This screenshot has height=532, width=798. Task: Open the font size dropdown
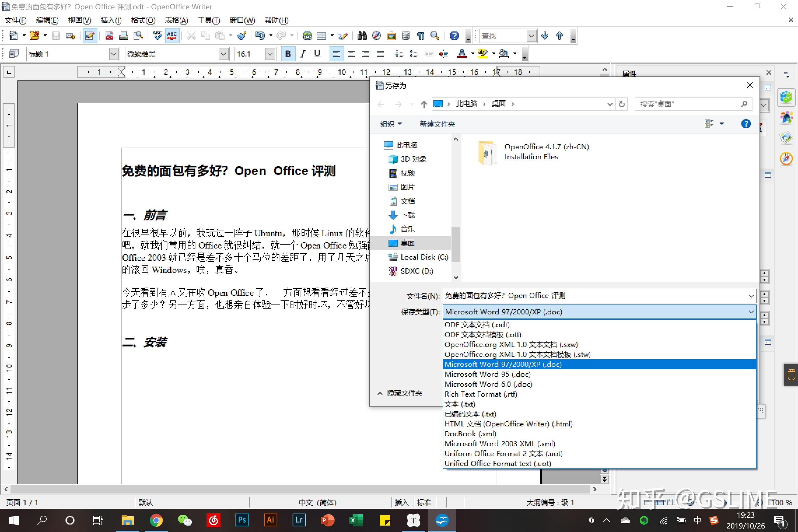tap(270, 54)
